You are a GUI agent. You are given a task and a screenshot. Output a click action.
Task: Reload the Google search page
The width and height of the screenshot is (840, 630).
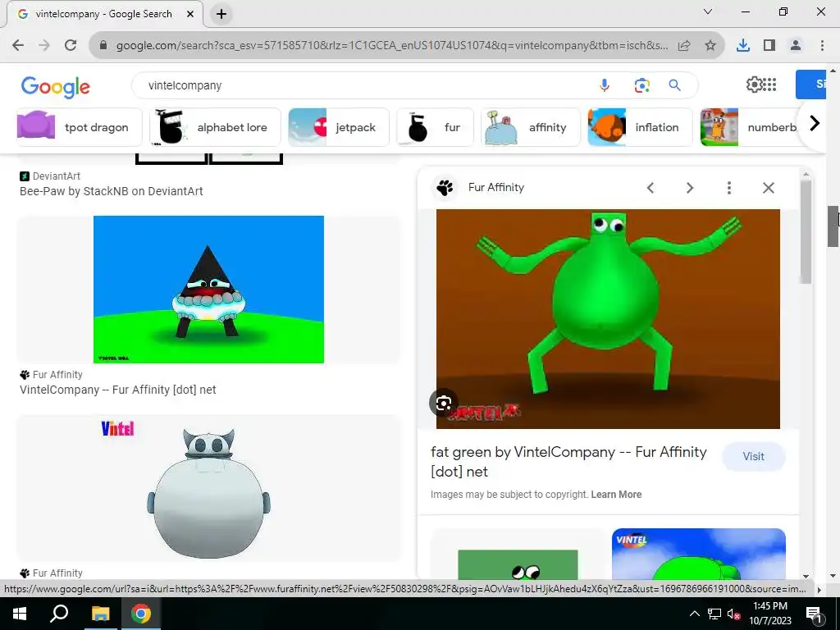(71, 46)
